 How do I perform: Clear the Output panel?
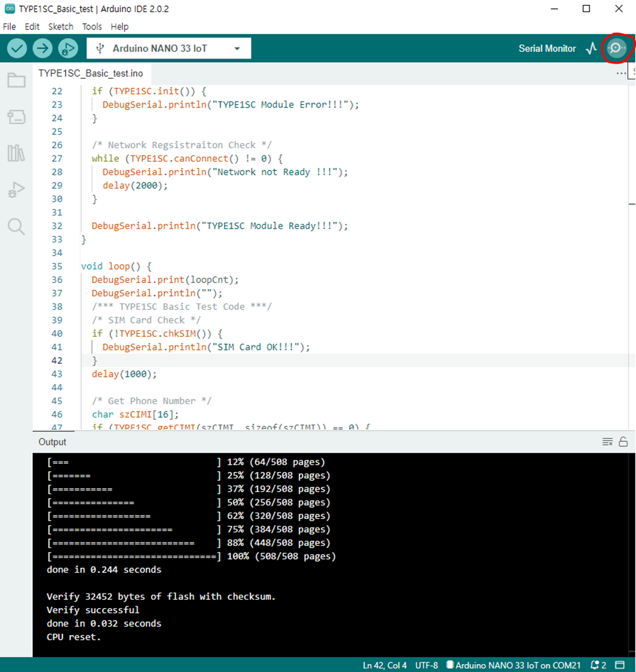coord(607,442)
